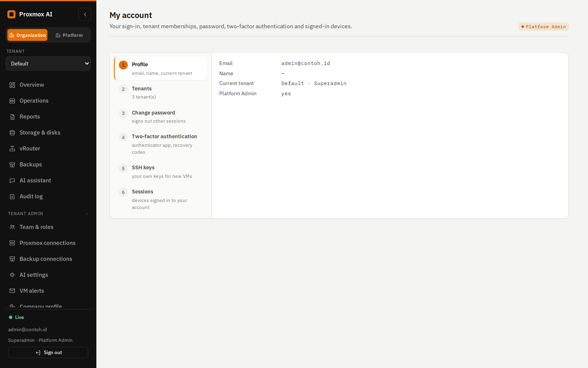Open the Default tenant dropdown
Screen dimensions: 588x368
(x=48, y=64)
